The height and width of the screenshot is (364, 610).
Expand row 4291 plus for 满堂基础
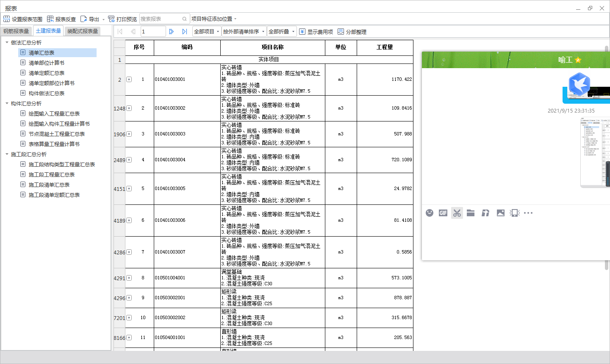(x=129, y=278)
